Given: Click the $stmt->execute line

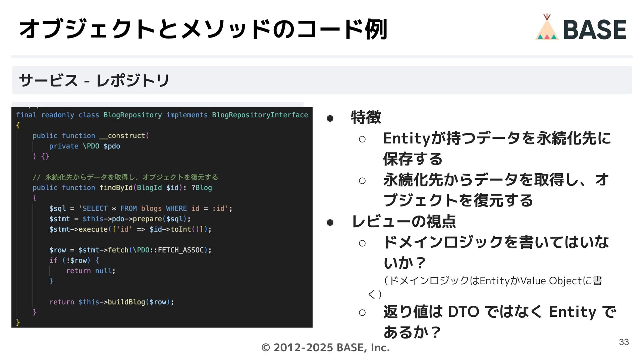Looking at the screenshot, I should coord(130,229).
